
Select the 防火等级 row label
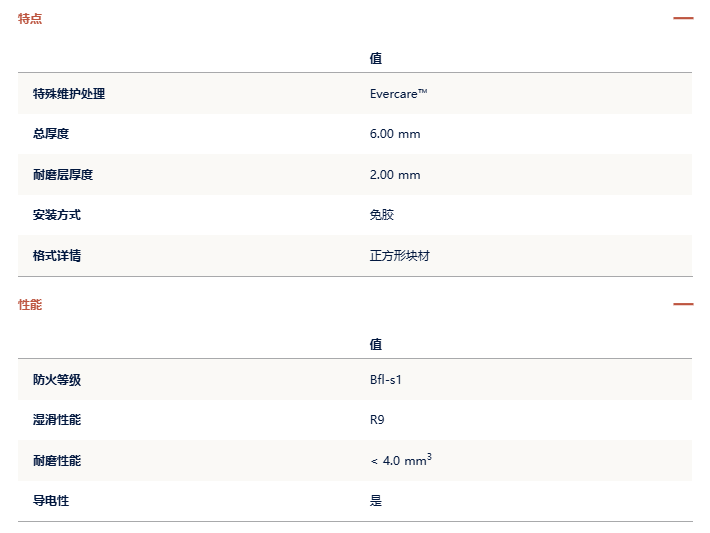point(57,379)
